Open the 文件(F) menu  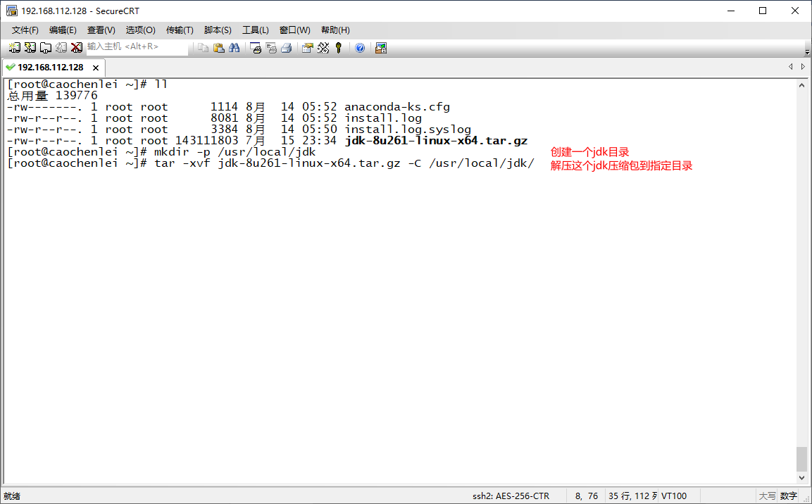pyautogui.click(x=25, y=30)
